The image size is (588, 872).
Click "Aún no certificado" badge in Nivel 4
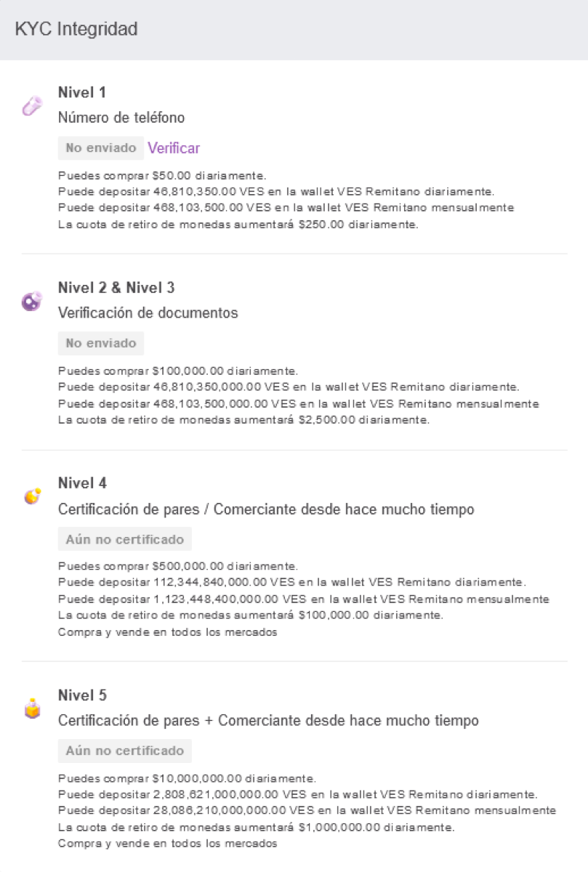click(125, 539)
